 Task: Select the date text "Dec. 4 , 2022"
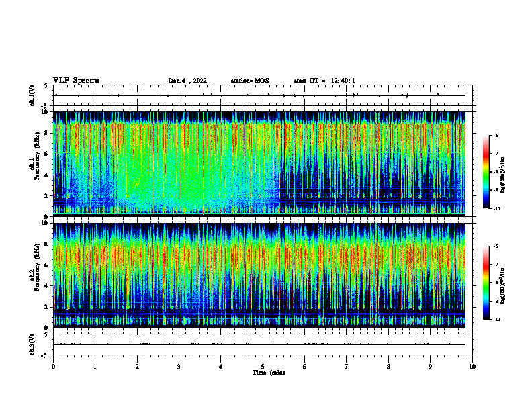(187, 81)
